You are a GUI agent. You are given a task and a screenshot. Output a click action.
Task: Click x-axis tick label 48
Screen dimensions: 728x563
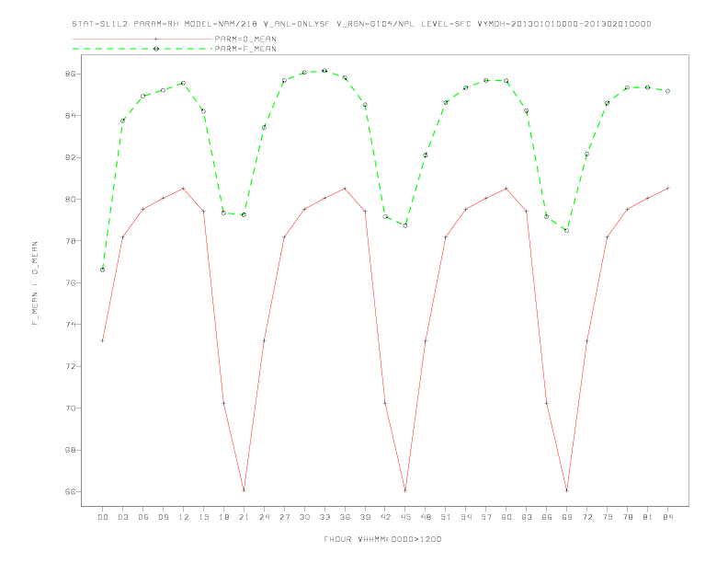coord(426,517)
